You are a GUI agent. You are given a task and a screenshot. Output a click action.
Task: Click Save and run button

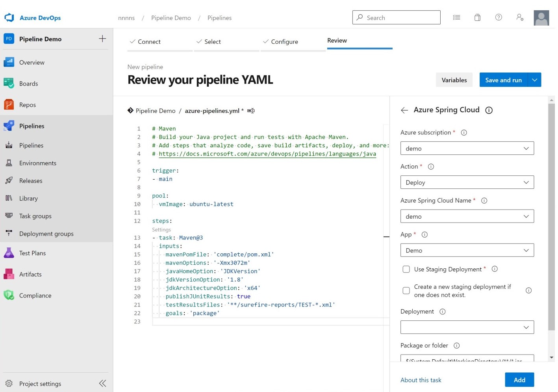coord(503,80)
